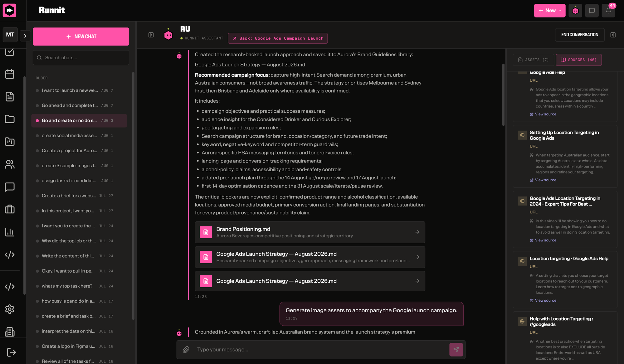Screen dimensions: 624x364
Task: Select the Sources (40) tab
Action: click(x=579, y=60)
